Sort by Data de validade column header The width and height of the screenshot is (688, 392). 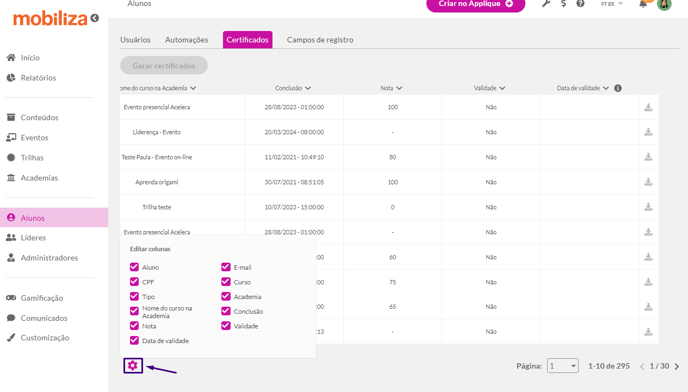[583, 88]
